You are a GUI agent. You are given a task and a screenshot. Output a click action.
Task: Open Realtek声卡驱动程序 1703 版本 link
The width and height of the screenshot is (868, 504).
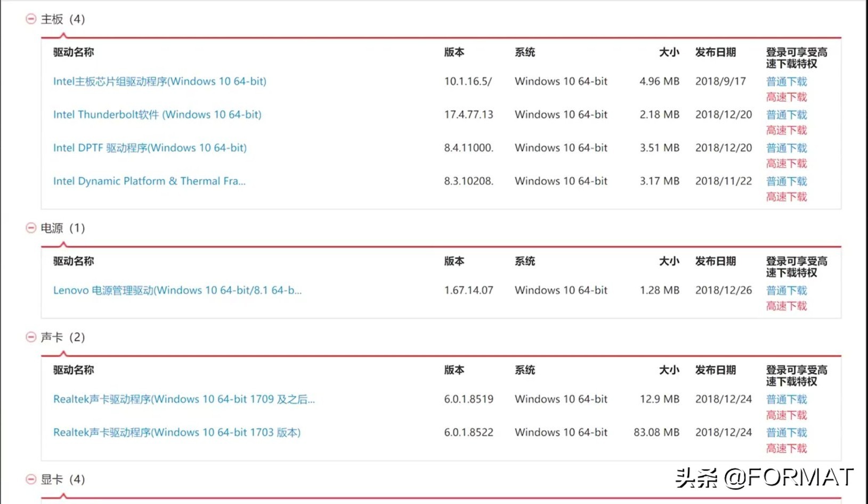(x=176, y=433)
